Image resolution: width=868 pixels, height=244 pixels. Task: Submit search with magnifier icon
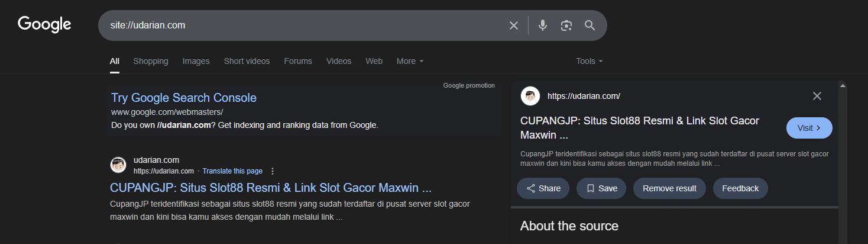tap(590, 25)
